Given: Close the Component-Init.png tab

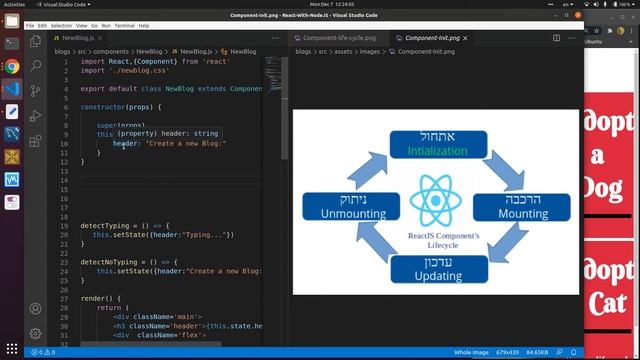Looking at the screenshot, I should coord(465,38).
